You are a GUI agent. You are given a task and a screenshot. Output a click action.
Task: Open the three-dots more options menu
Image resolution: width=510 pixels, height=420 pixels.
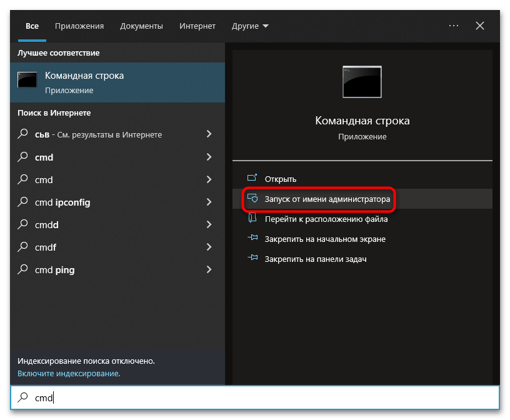click(454, 26)
